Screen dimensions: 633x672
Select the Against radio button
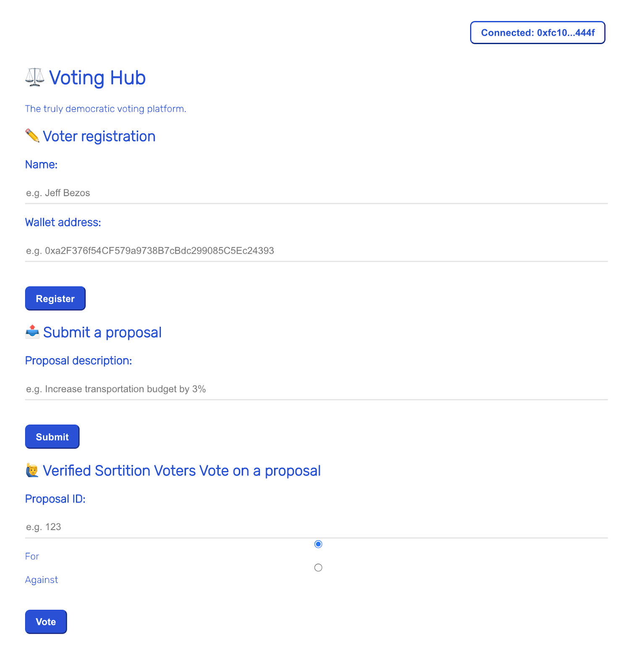pyautogui.click(x=318, y=568)
